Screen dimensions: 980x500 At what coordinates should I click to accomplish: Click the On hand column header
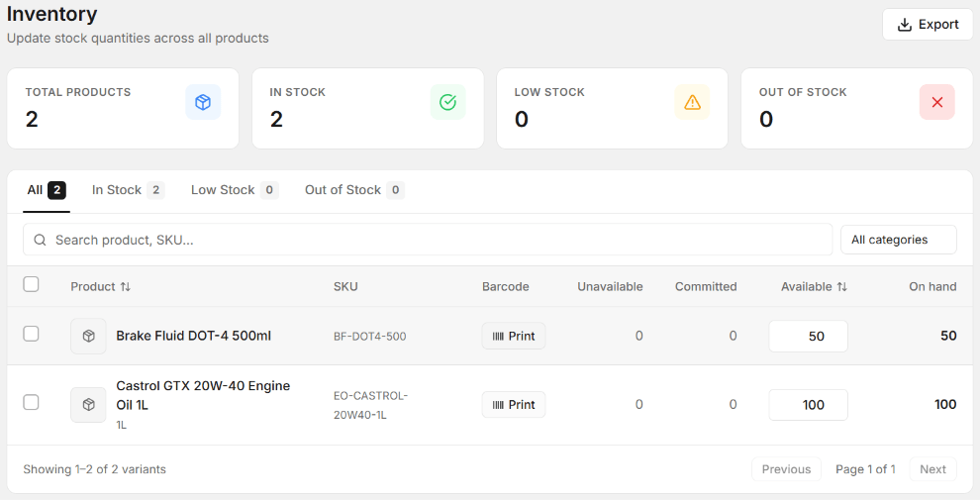[x=932, y=287]
